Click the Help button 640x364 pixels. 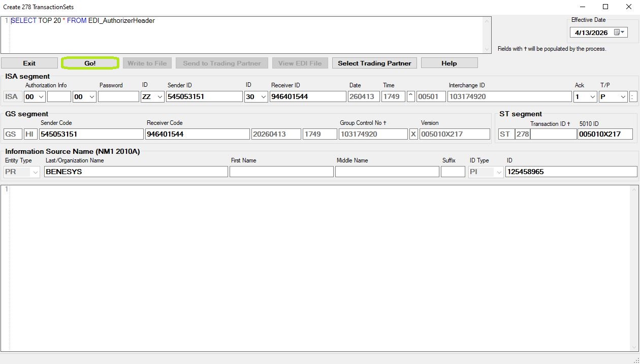pyautogui.click(x=449, y=63)
